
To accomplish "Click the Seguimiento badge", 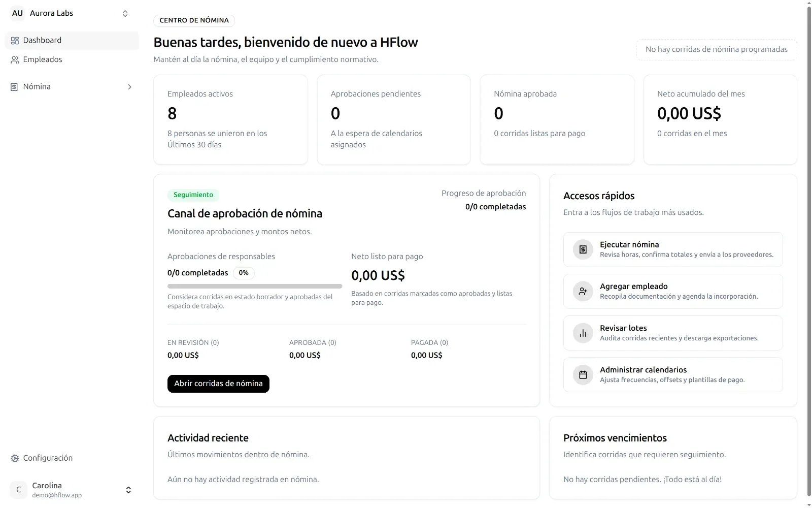I will coord(193,195).
